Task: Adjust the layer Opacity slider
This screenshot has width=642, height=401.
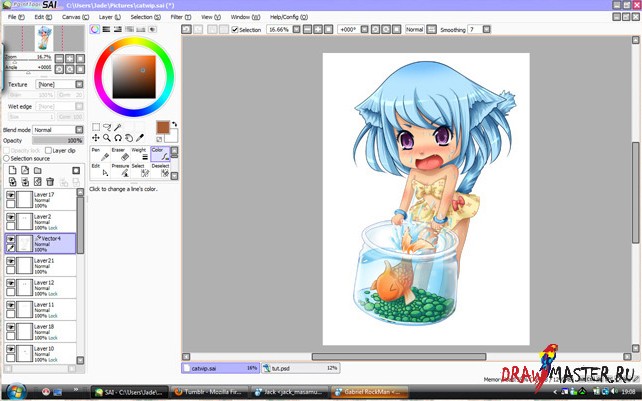Action: pyautogui.click(x=58, y=140)
